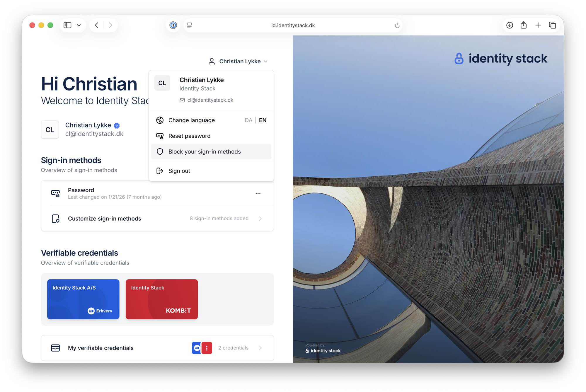586x392 pixels.
Task: Switch language to EN
Action: [x=263, y=120]
